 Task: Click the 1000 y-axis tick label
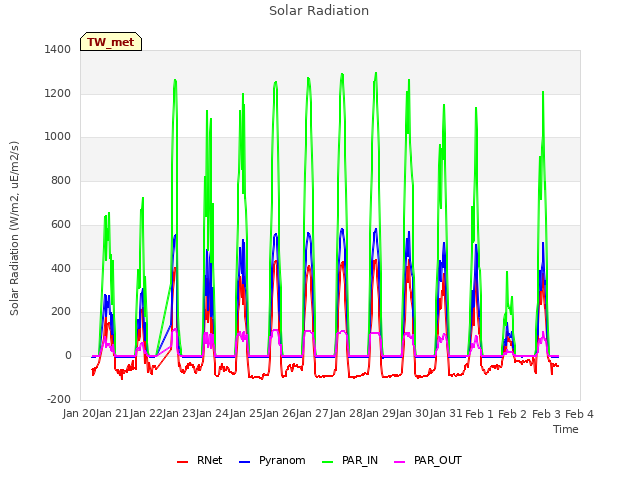[x=58, y=137]
